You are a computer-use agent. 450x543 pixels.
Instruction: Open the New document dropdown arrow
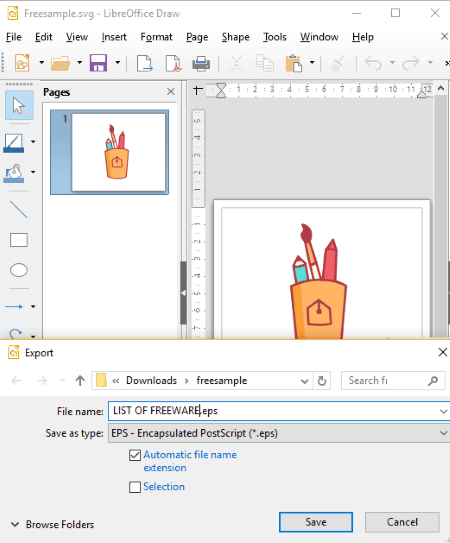pos(42,63)
